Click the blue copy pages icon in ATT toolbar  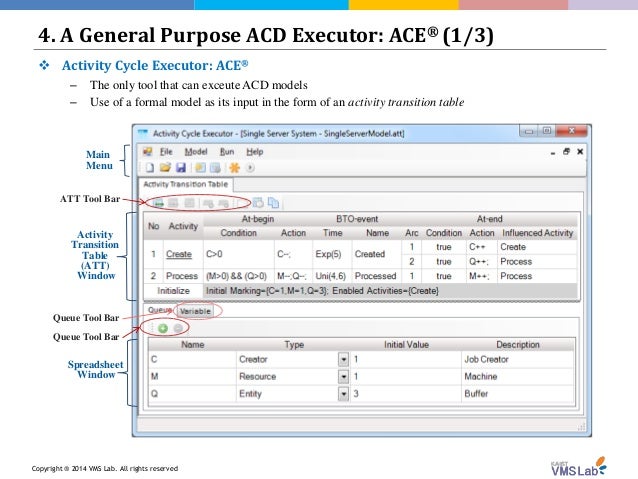(273, 203)
